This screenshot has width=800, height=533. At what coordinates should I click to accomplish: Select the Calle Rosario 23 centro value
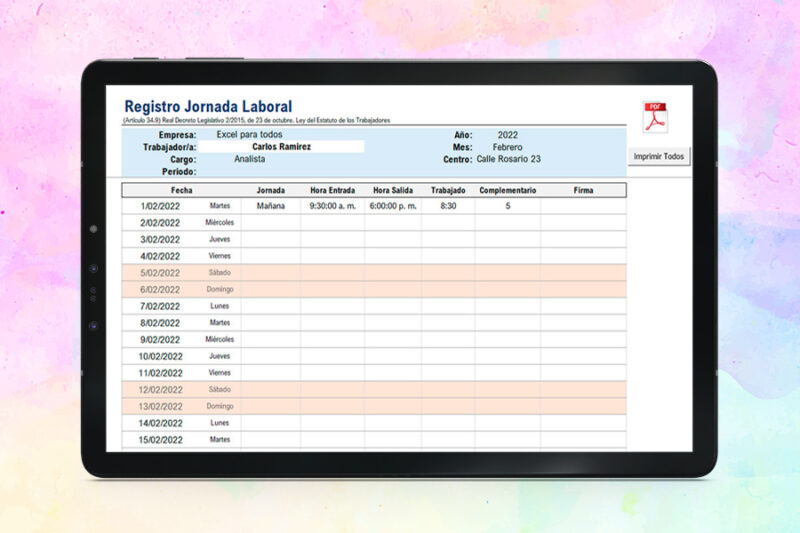pos(508,159)
